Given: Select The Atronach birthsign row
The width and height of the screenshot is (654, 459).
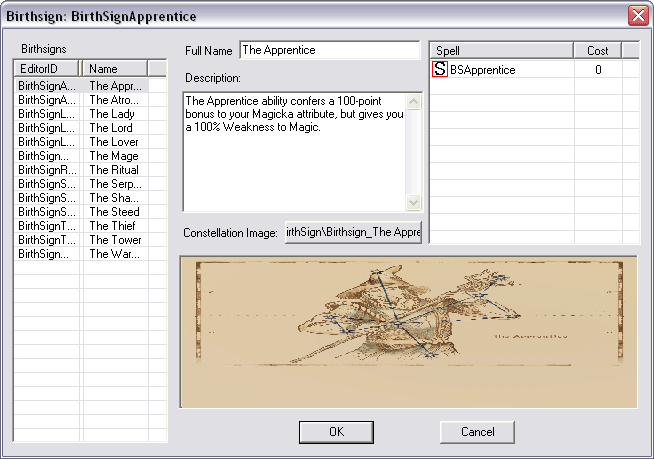Looking at the screenshot, I should 113,100.
